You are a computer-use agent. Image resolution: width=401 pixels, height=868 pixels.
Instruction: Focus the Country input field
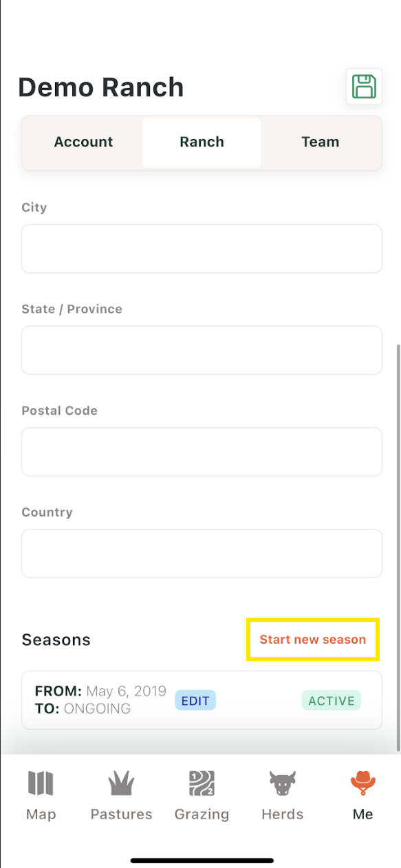pyautogui.click(x=202, y=554)
